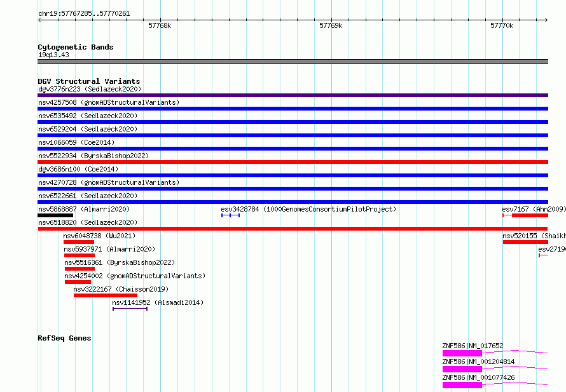
Task: Click the right arrow of the ruler
Action: (x=546, y=20)
